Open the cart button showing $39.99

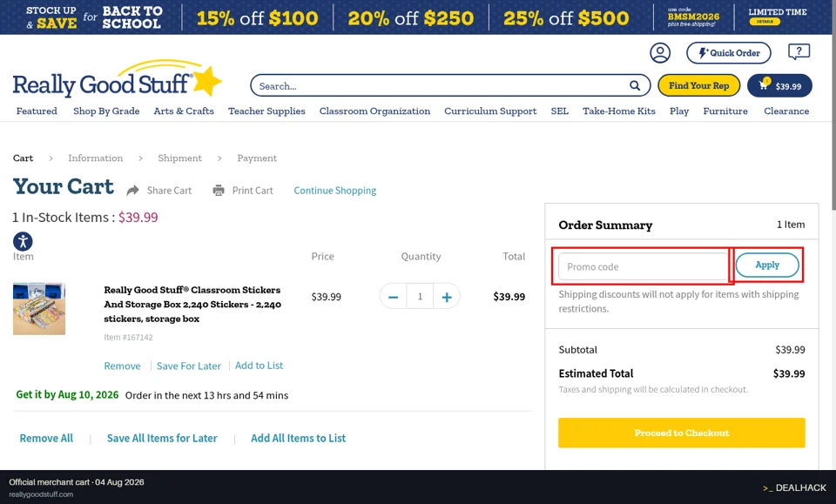tap(779, 86)
